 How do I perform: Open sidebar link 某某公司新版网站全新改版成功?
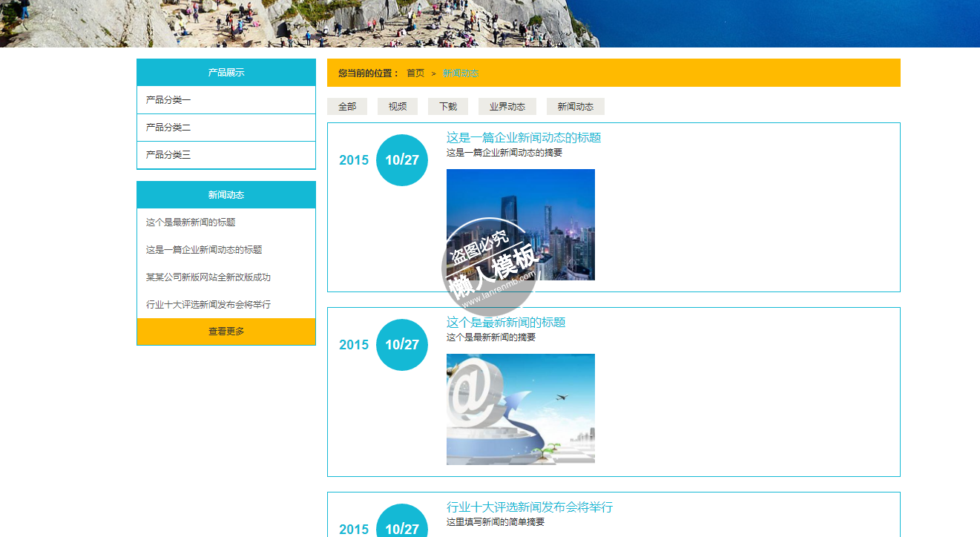208,277
